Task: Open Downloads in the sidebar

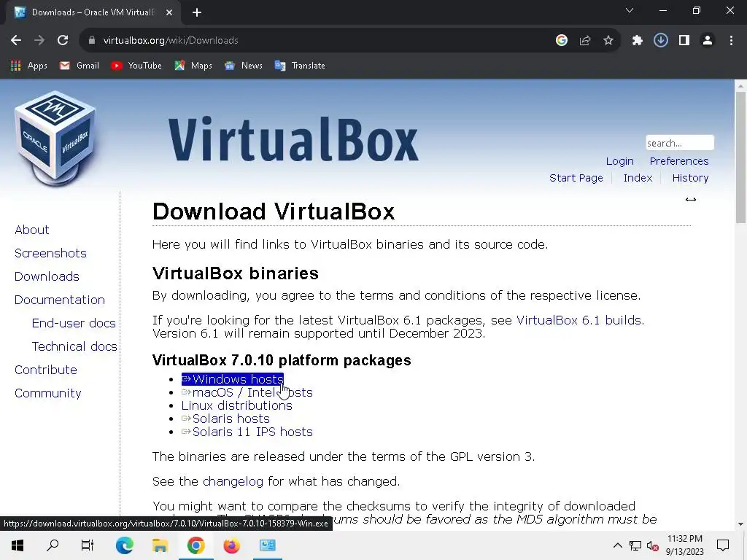Action: point(47,276)
